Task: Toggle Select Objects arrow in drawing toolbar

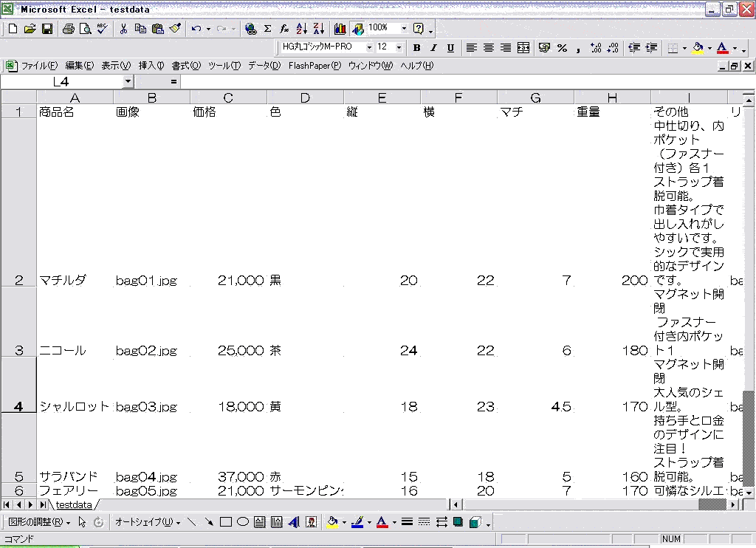Action: 82,522
